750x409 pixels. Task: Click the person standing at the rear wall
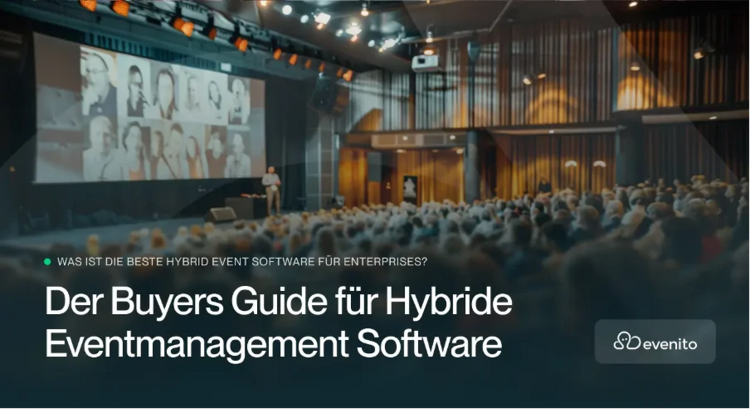[x=544, y=186]
